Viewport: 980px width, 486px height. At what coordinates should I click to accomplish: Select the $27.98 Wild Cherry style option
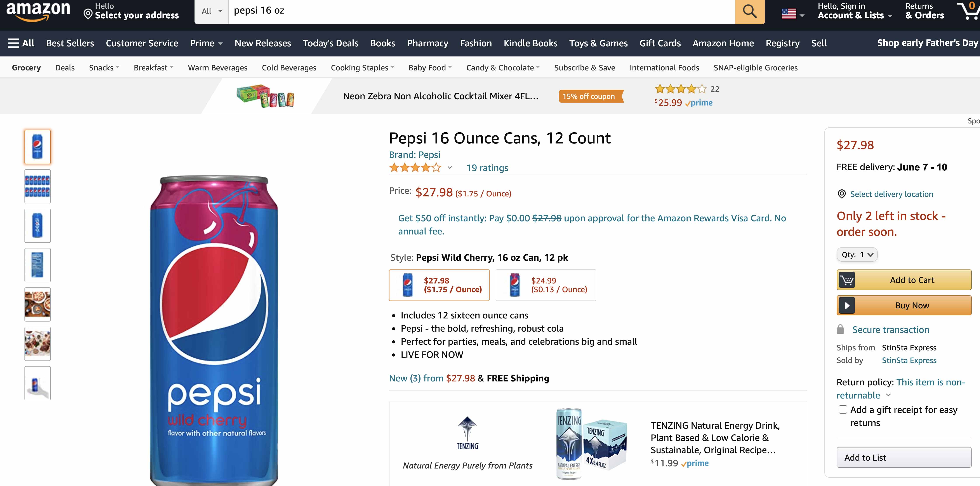(x=439, y=285)
